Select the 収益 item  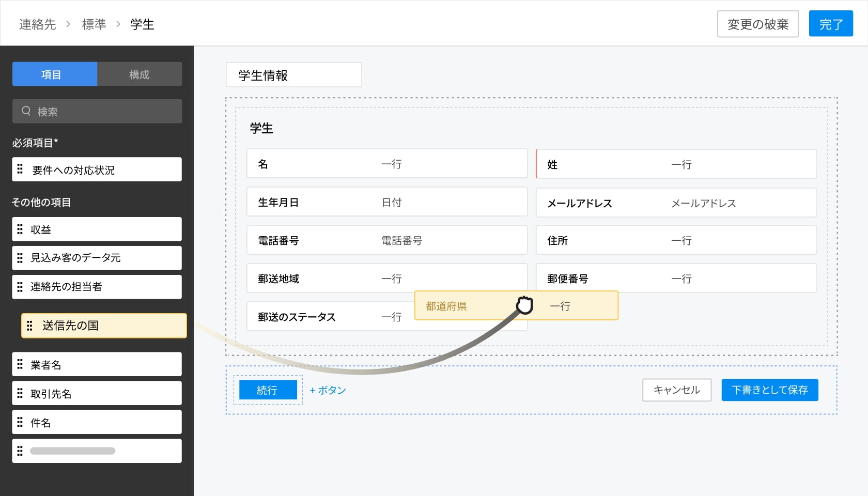coord(97,229)
